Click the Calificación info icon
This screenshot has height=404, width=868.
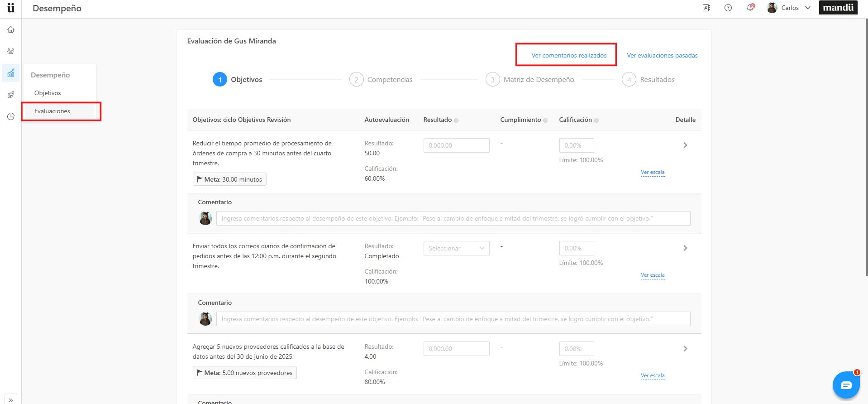click(x=596, y=120)
